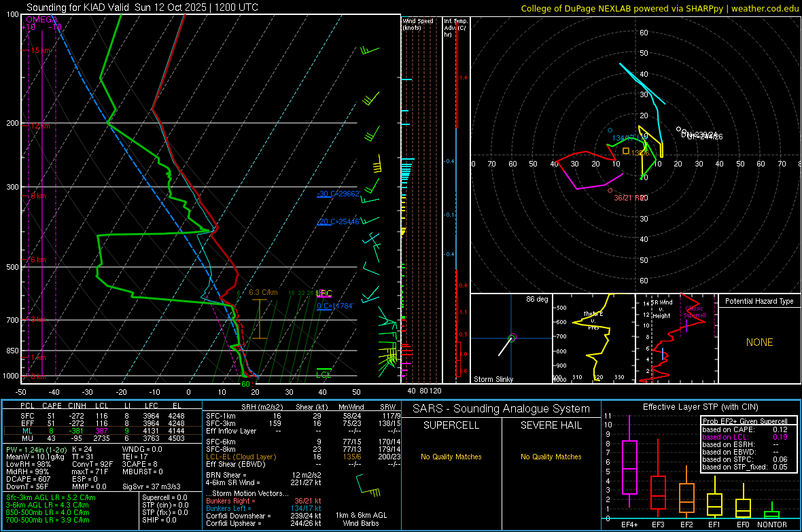802x532 pixels.
Task: Click the '3-6km AGL LR = 4.3 C/km' line
Action: (x=48, y=505)
